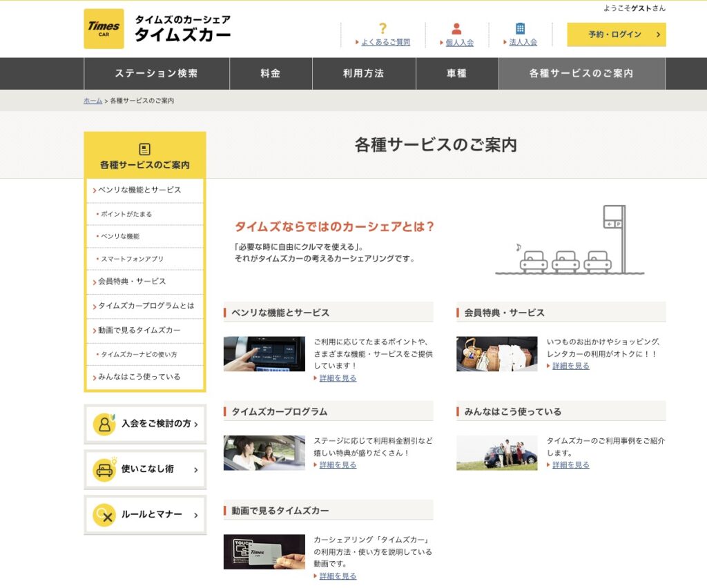Open the よくあるご質問 link
This screenshot has width=707, height=588.
click(385, 42)
